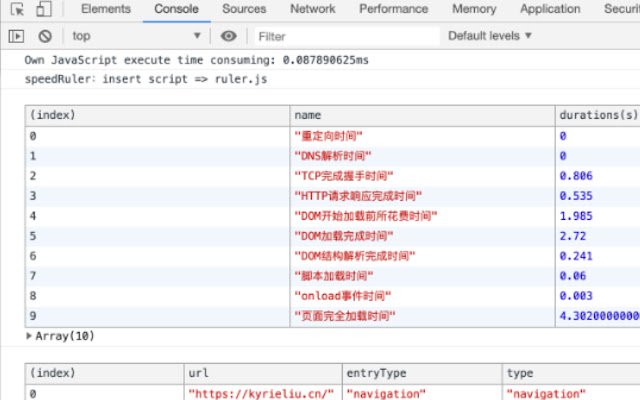The height and width of the screenshot is (400, 640).
Task: Clear the console with the ban icon
Action: [45, 36]
